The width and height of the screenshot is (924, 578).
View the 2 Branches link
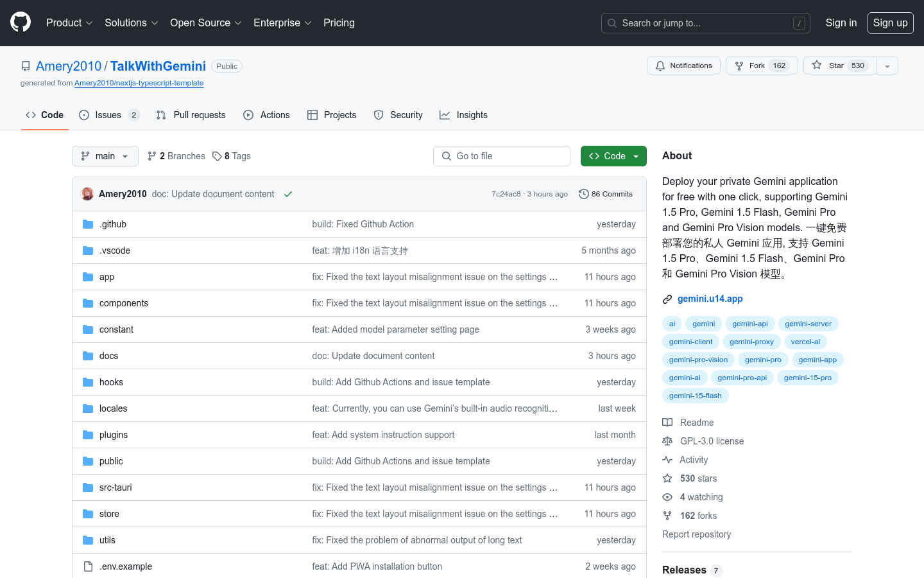(176, 156)
